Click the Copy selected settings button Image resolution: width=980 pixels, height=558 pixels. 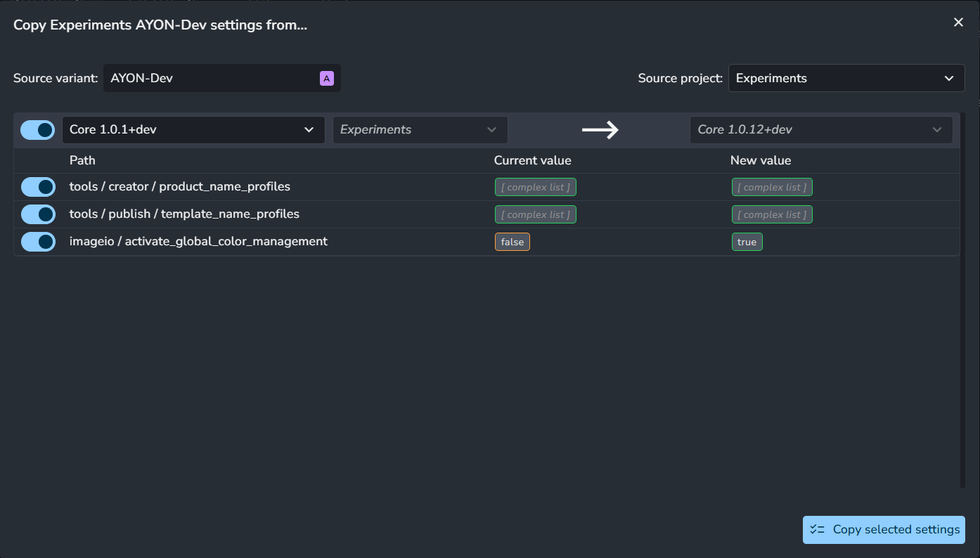[x=884, y=530]
